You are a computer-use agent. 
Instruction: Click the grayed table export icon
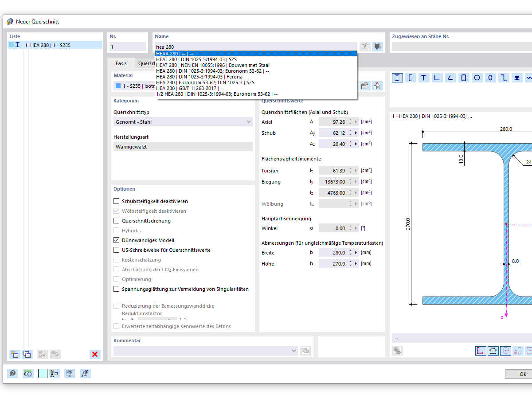coord(397,351)
